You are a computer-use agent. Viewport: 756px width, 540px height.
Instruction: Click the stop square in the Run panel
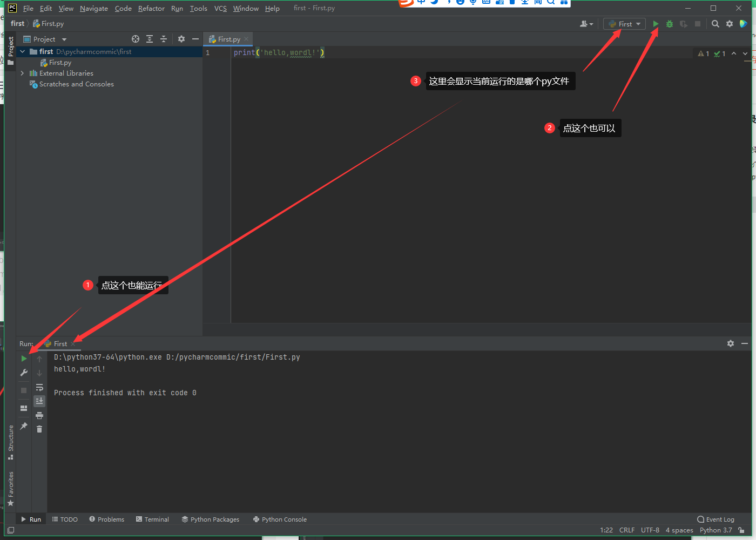(24, 390)
